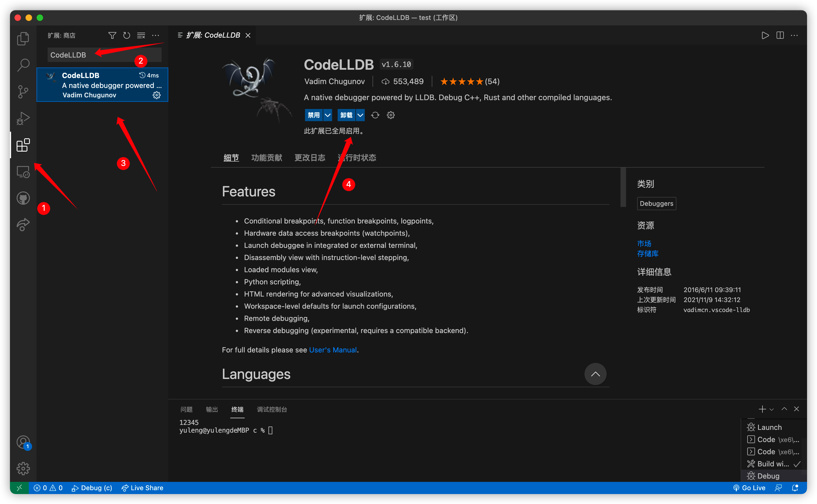Open the Live Share activity icon
The width and height of the screenshot is (817, 504).
(23, 225)
